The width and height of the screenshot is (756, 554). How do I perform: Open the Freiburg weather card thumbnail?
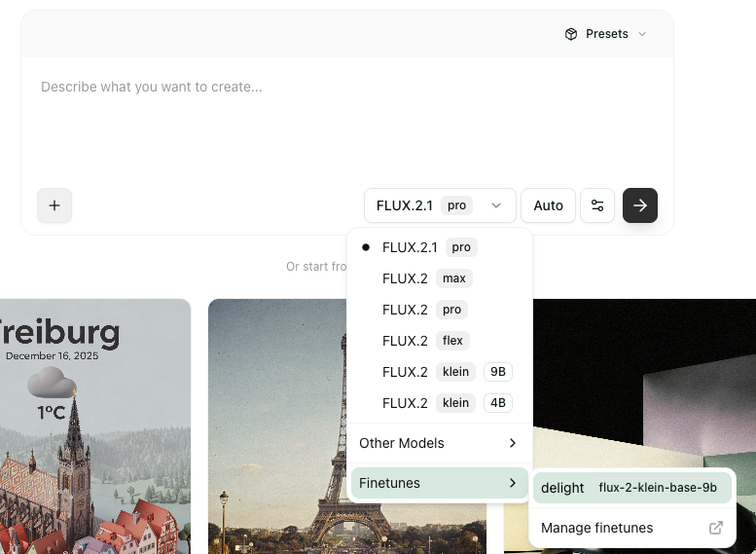point(95,426)
